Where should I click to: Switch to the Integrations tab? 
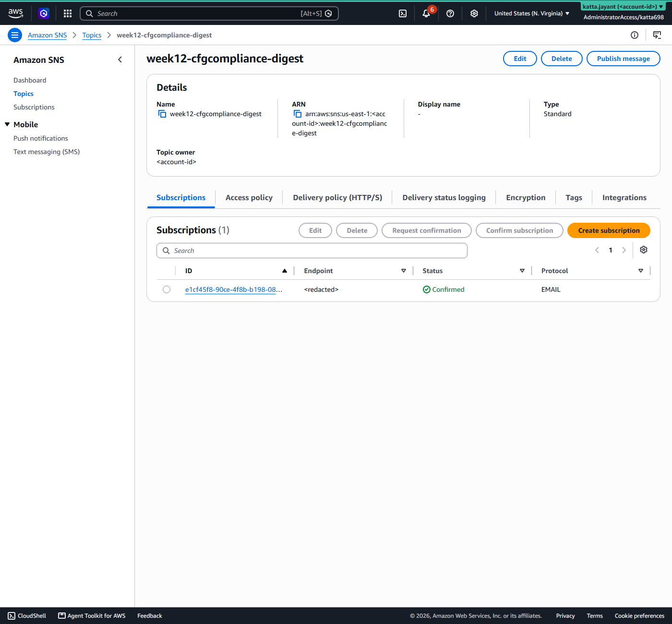click(x=624, y=198)
